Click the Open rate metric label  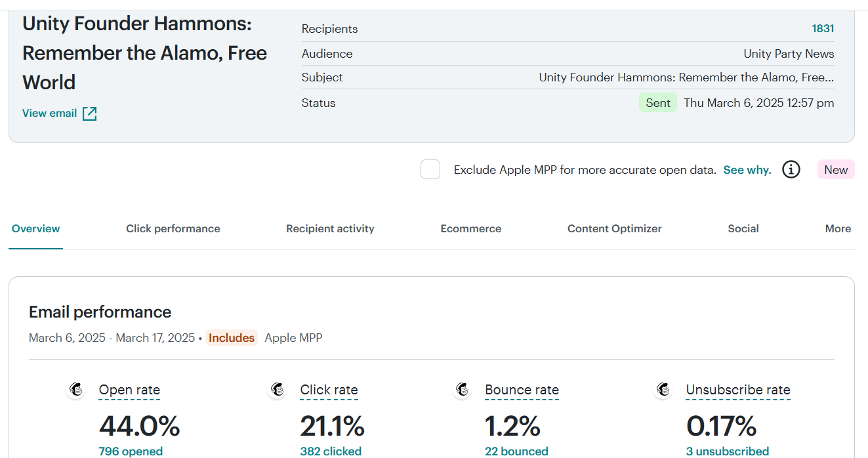click(129, 390)
